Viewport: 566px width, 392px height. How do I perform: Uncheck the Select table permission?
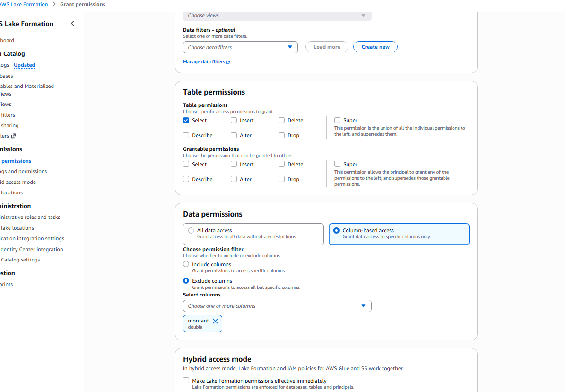click(x=186, y=120)
